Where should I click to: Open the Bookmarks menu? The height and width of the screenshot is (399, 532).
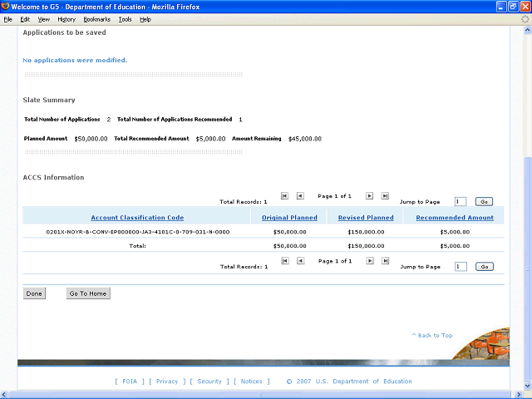97,19
